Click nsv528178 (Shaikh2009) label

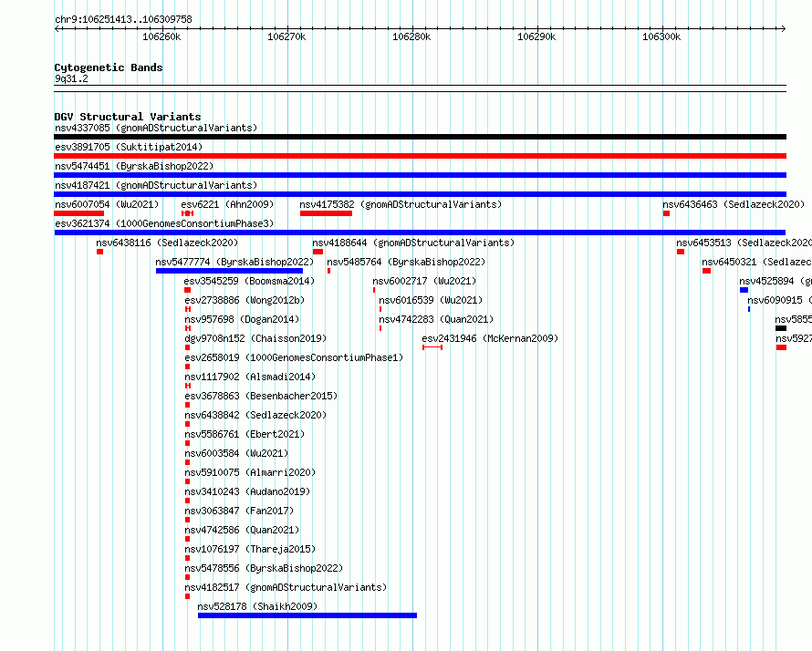click(x=257, y=606)
